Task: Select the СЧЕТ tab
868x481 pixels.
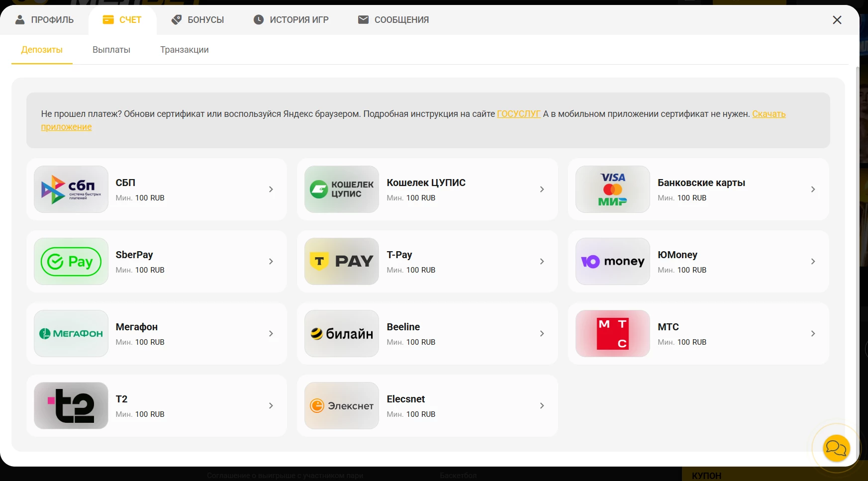Action: pos(122,20)
